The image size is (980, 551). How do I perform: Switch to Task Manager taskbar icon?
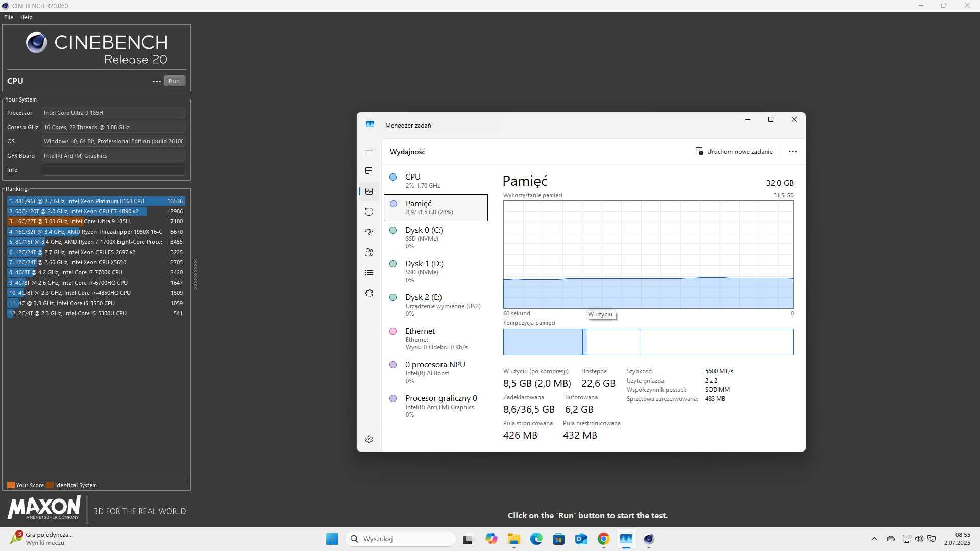click(626, 539)
